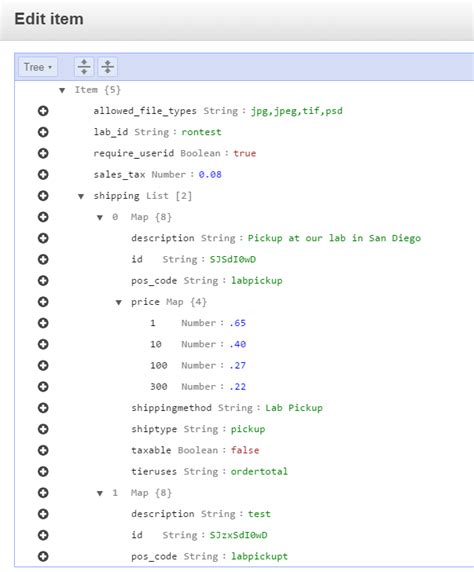This screenshot has width=474, height=572.
Task: Click the price value .27
Action: pos(238,366)
